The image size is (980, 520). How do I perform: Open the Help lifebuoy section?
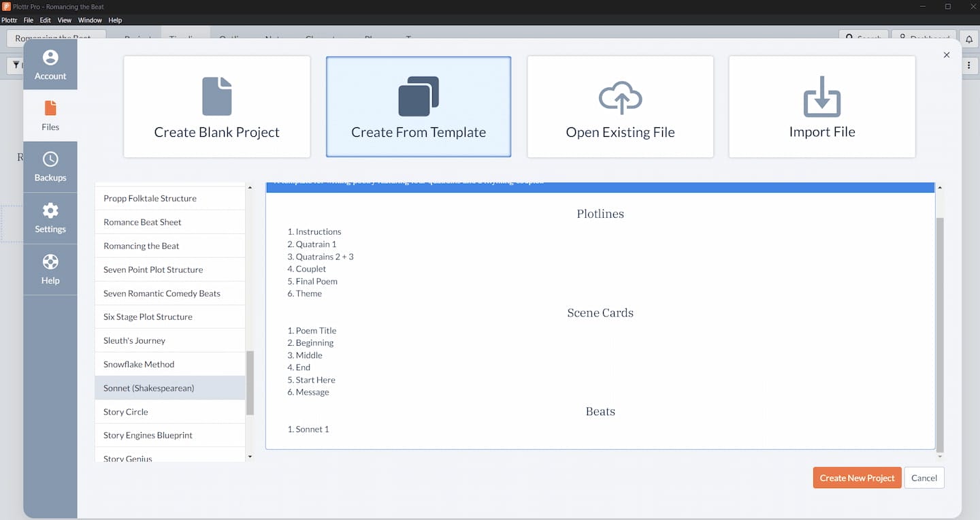point(50,270)
